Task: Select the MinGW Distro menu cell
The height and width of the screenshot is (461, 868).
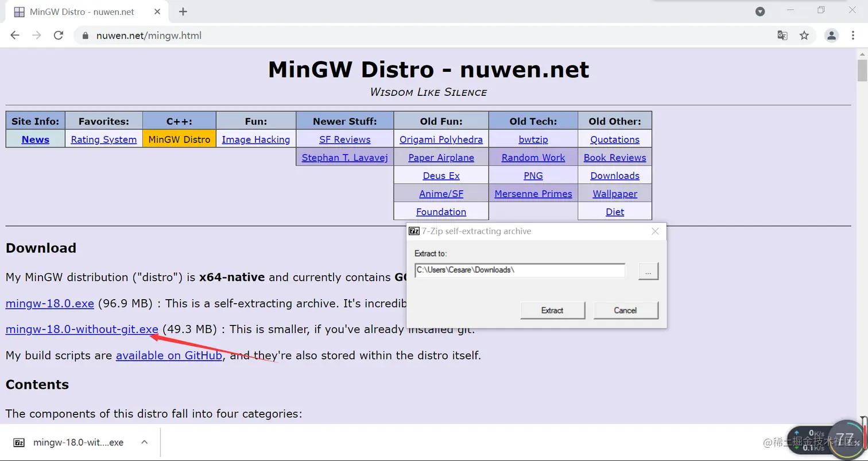Action: click(179, 139)
